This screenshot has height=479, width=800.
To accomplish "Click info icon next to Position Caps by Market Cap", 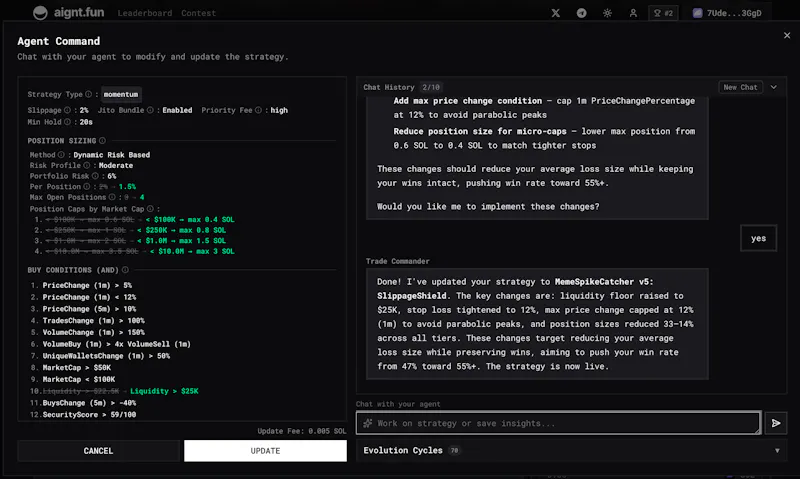I will (x=150, y=209).
